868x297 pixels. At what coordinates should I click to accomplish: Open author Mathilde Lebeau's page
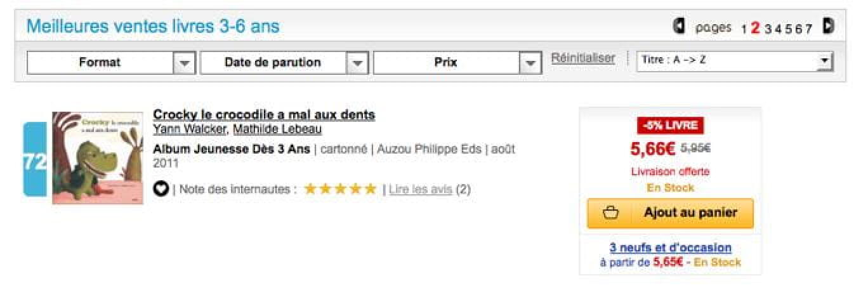pos(277,129)
